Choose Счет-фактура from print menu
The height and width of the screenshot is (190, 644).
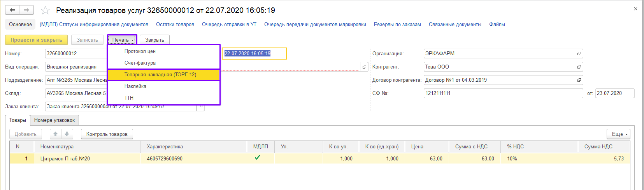coord(140,63)
